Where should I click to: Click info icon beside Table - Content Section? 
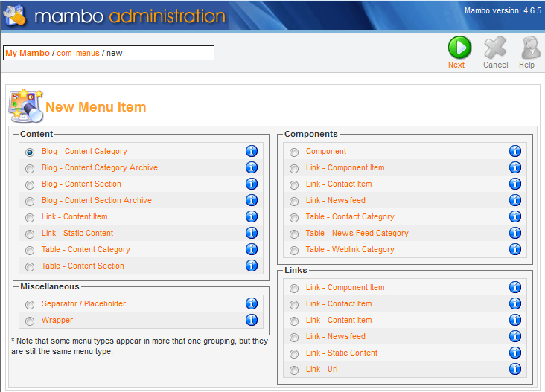252,266
